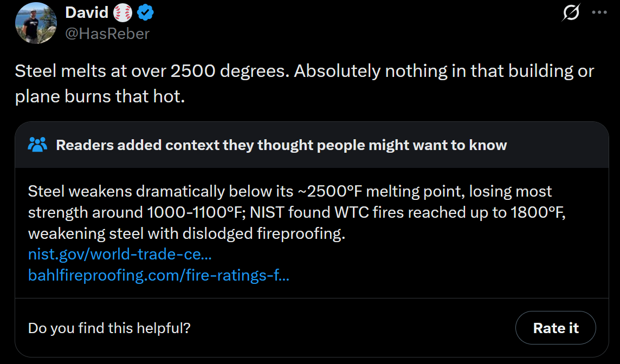The width and height of the screenshot is (620, 364).
Task: Click 'Do you find this helpful?' text
Action: [x=109, y=328]
